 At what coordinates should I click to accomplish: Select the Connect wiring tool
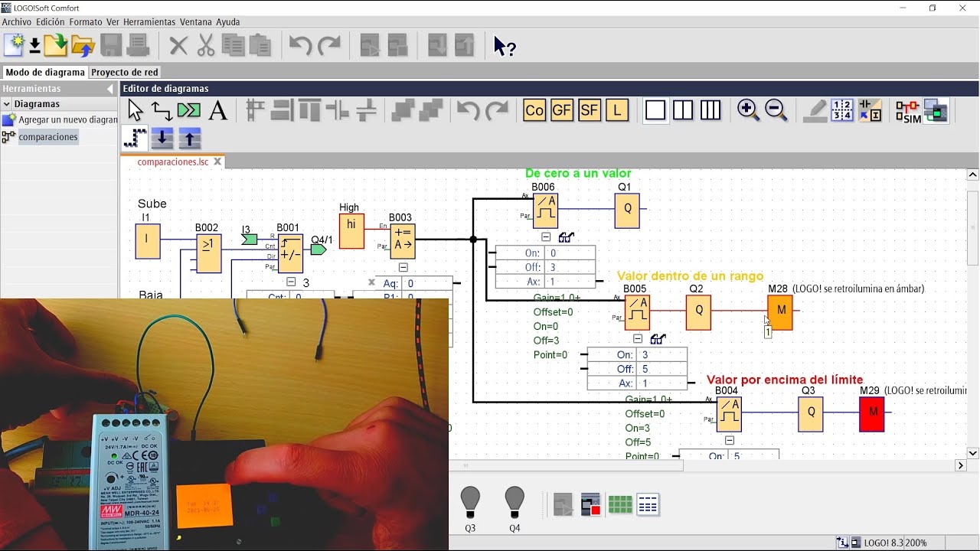(162, 111)
